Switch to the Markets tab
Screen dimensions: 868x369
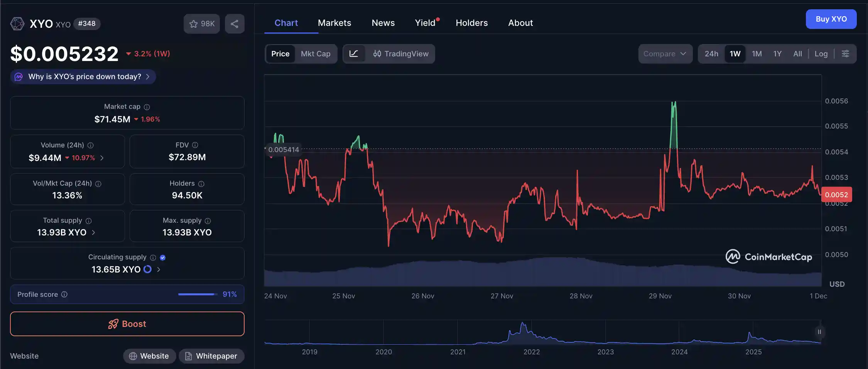point(334,23)
